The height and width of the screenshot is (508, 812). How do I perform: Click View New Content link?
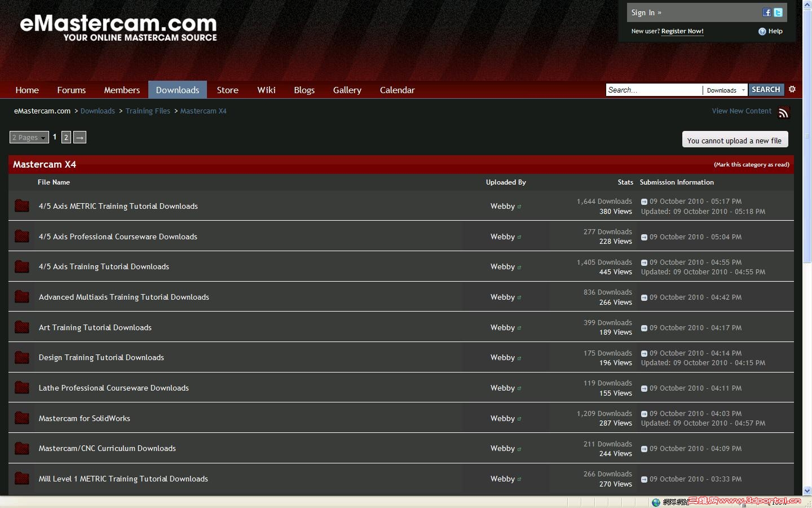point(742,111)
